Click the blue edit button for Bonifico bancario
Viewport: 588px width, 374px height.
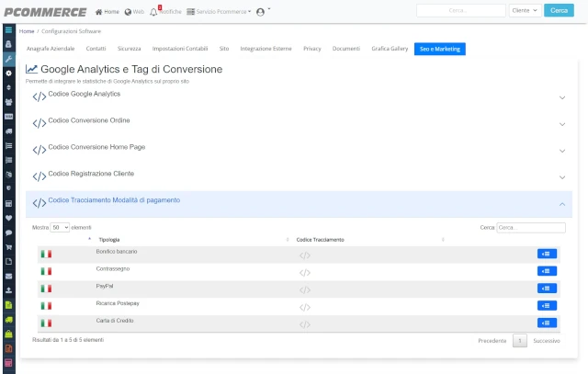(x=547, y=254)
